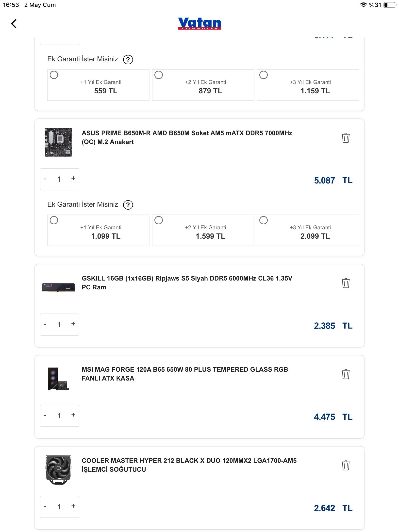Open the ASUS PRIME B650M-R product title
Image resolution: width=399 pixels, height=532 pixels.
tap(187, 137)
